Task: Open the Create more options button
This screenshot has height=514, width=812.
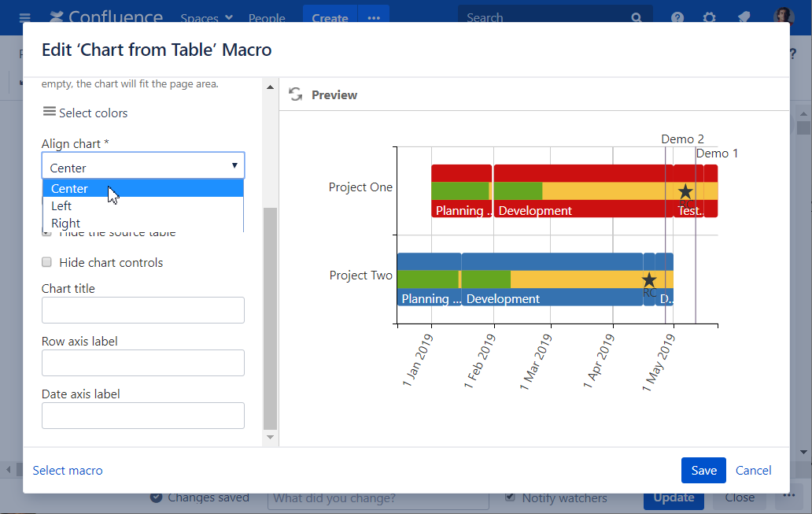Action: pos(374,18)
